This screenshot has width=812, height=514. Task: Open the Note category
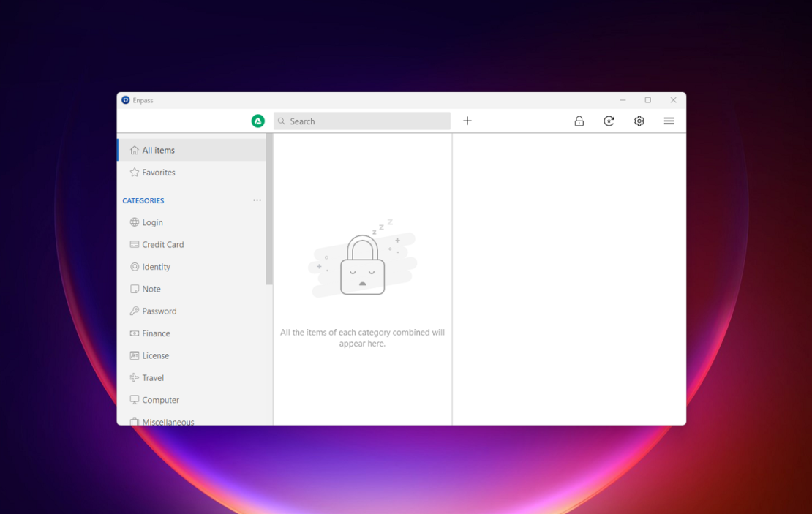[x=151, y=290]
